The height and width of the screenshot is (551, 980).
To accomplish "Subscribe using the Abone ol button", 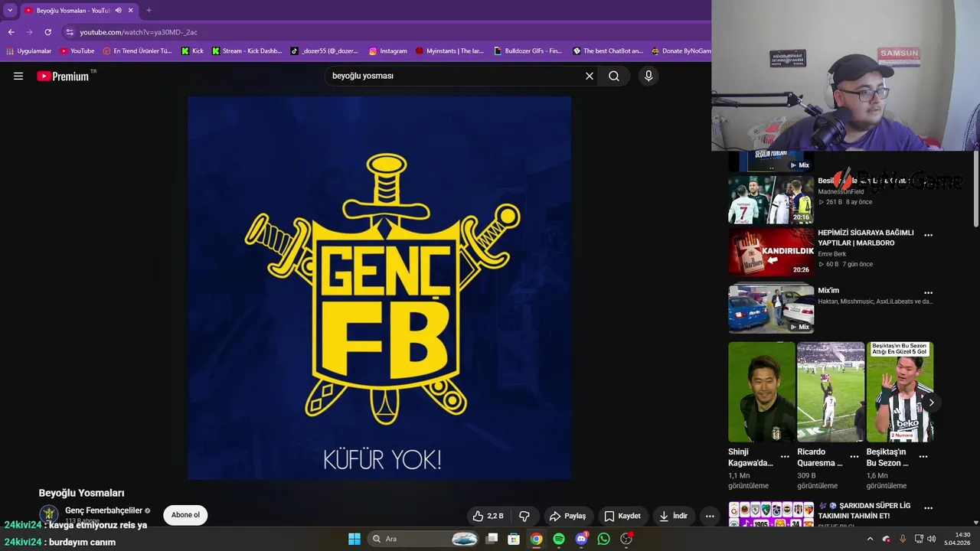I will click(185, 515).
